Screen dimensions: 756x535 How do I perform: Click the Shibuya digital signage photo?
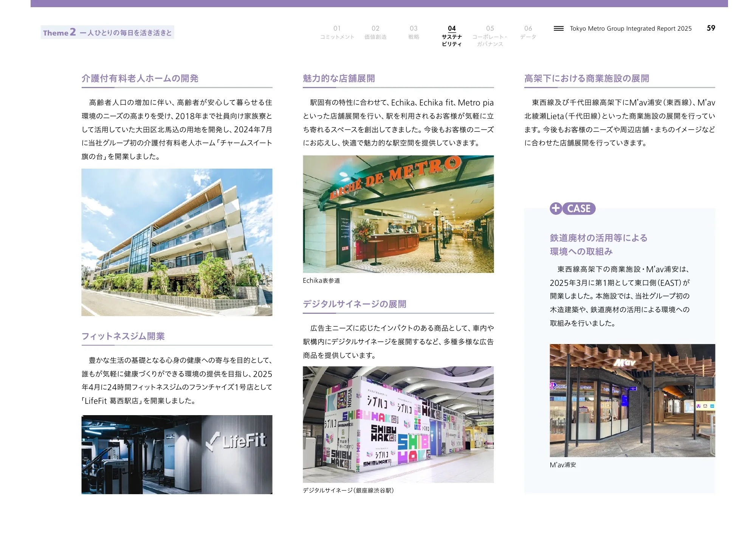(398, 424)
